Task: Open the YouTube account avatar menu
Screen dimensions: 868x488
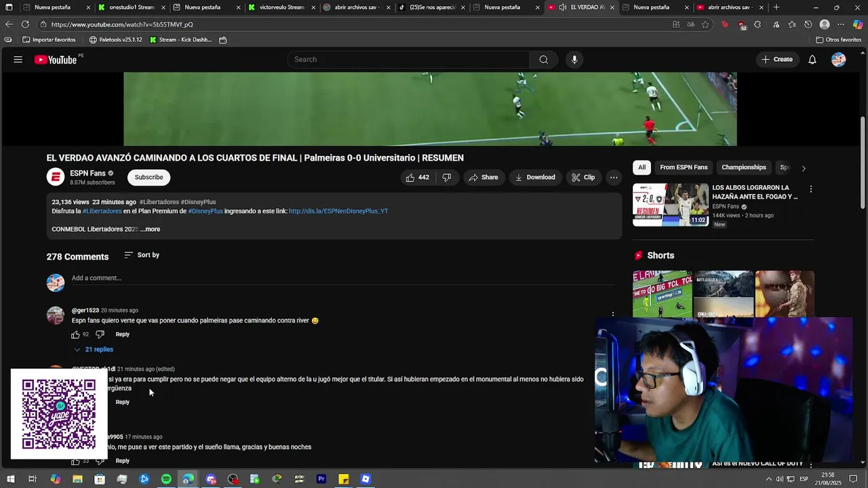Action: 839,60
